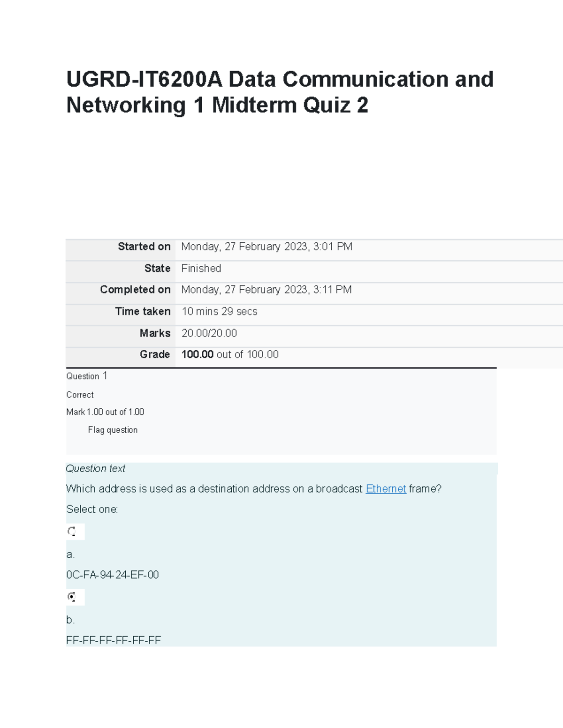Click the Completed on date value

point(266,290)
